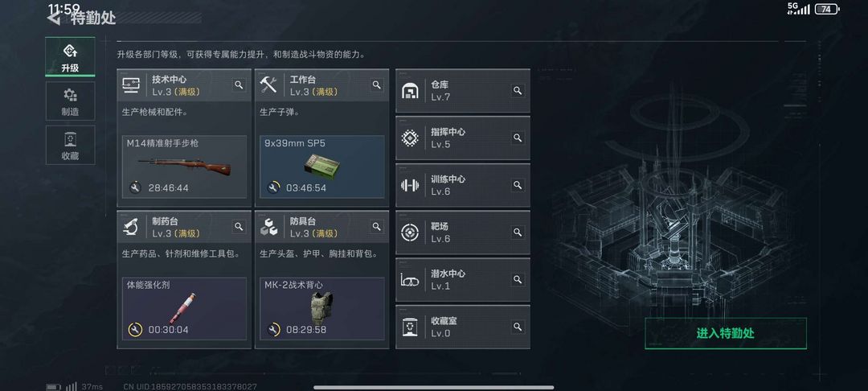Select the 升级 tab
Screen dimensions: 868x391
pyautogui.click(x=70, y=57)
